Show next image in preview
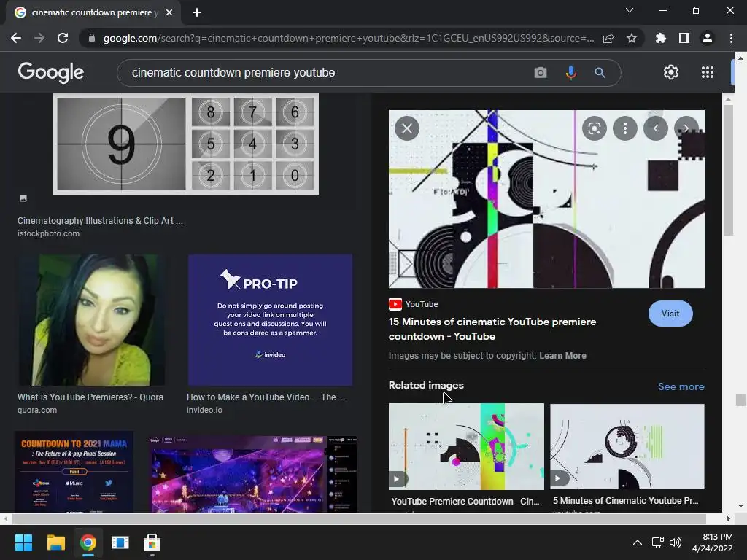The width and height of the screenshot is (747, 560). pos(686,128)
